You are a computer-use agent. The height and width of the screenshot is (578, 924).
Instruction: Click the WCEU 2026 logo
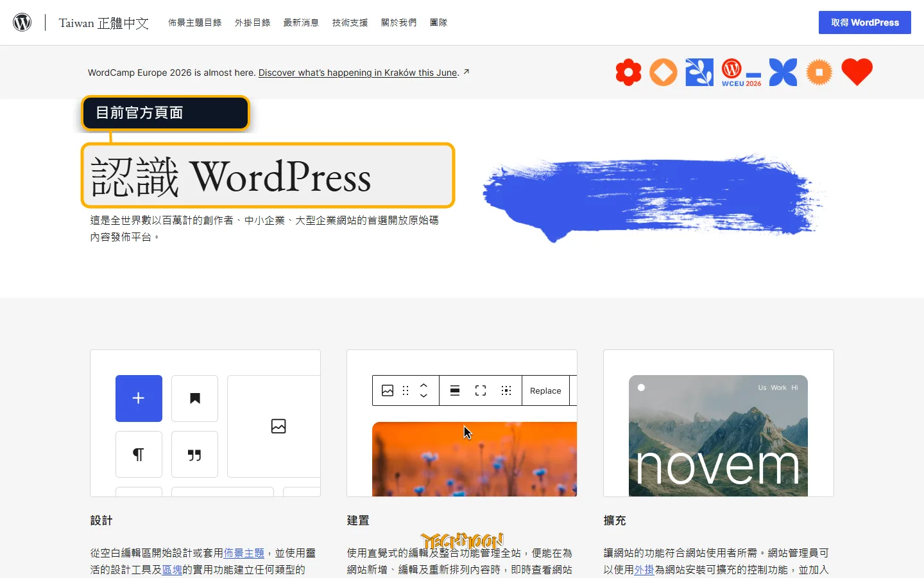pyautogui.click(x=742, y=73)
